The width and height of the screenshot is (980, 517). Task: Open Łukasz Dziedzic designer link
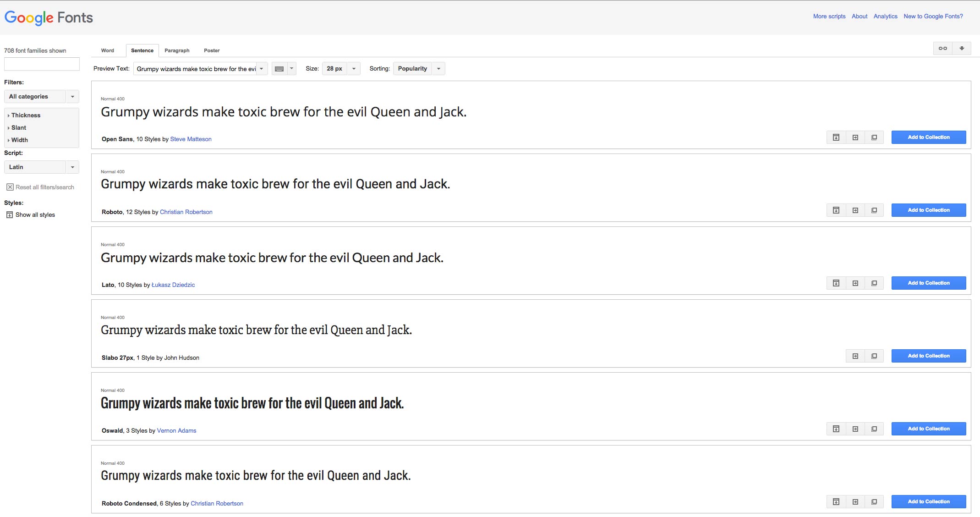tap(173, 285)
